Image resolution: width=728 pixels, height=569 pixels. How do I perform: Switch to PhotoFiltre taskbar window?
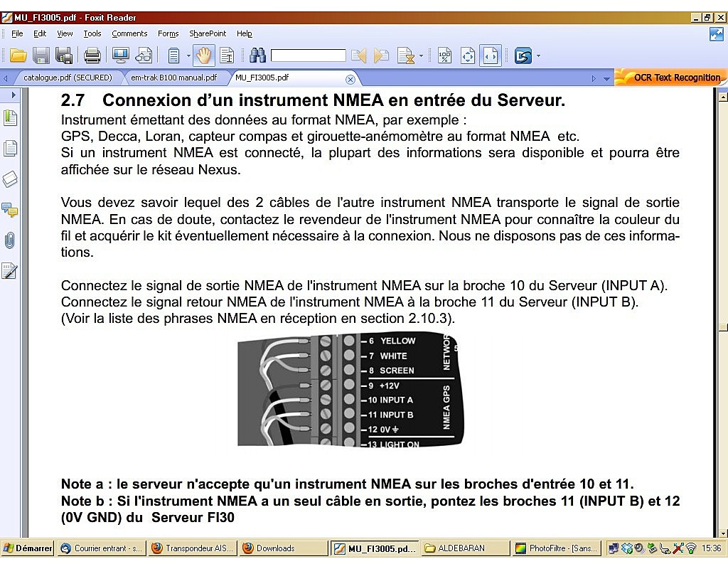[557, 548]
